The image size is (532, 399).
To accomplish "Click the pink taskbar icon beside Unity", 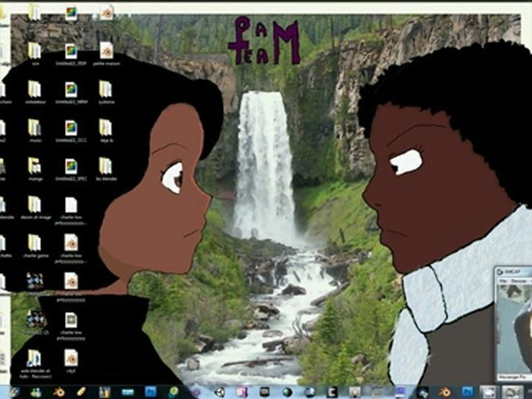I will pos(242,392).
